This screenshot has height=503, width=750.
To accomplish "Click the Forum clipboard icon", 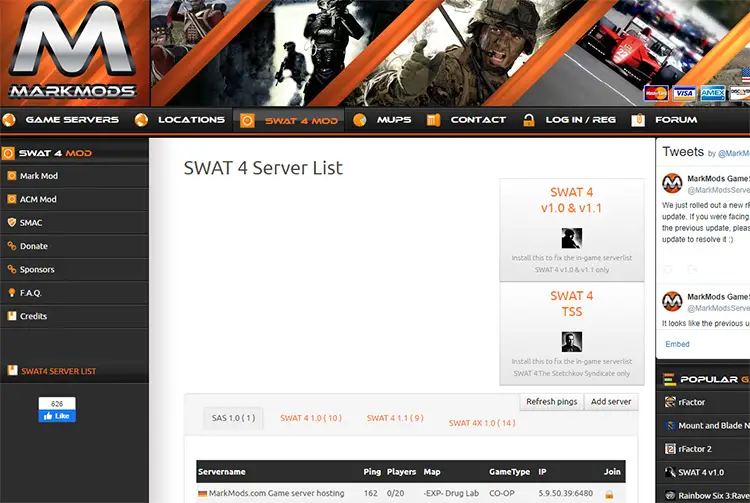I will tap(638, 120).
